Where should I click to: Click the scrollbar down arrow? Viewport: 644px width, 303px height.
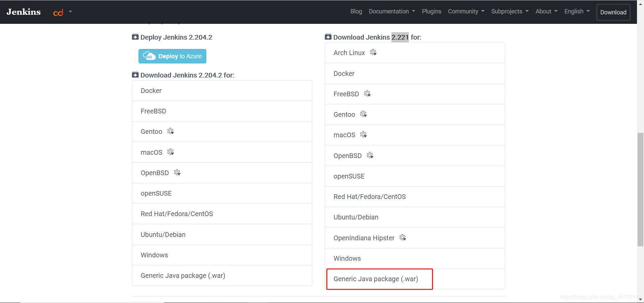(x=640, y=299)
